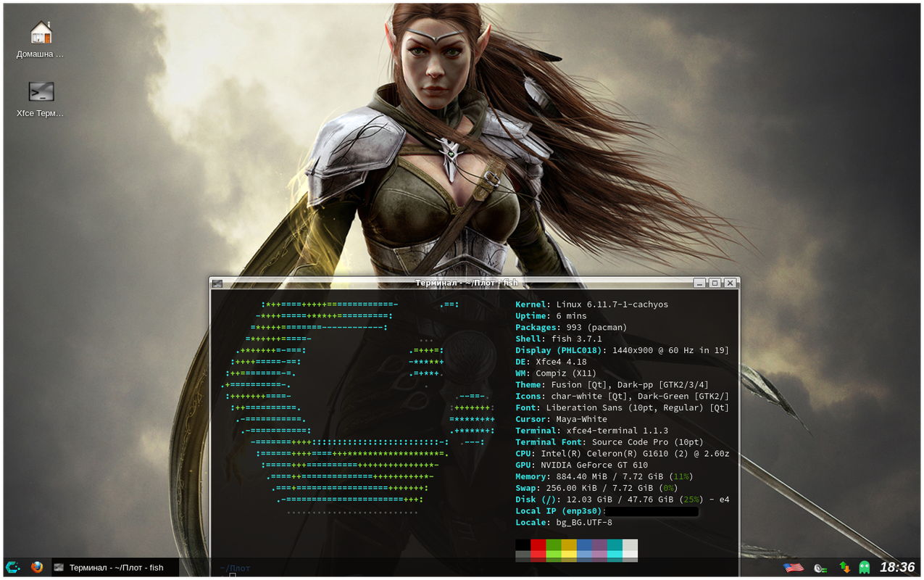Select the Xfce Terminal desktop launcher
The height and width of the screenshot is (580, 924).
[x=41, y=99]
